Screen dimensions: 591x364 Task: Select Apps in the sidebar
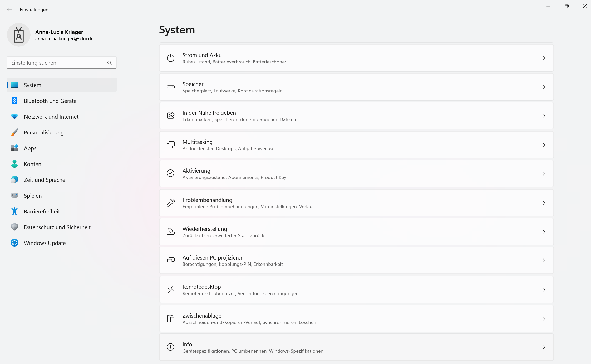[30, 148]
